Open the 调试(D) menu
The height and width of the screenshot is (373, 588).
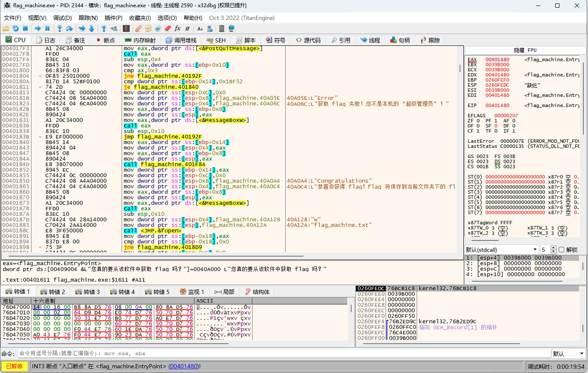pyautogui.click(x=62, y=18)
